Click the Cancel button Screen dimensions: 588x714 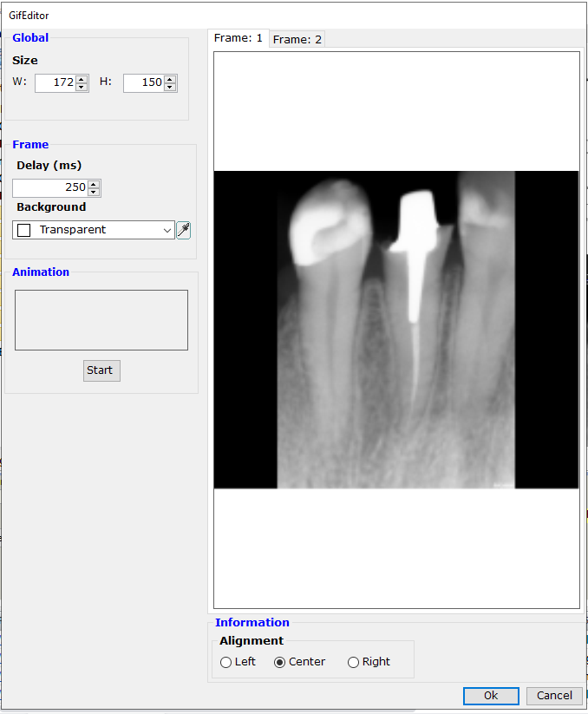coord(554,696)
